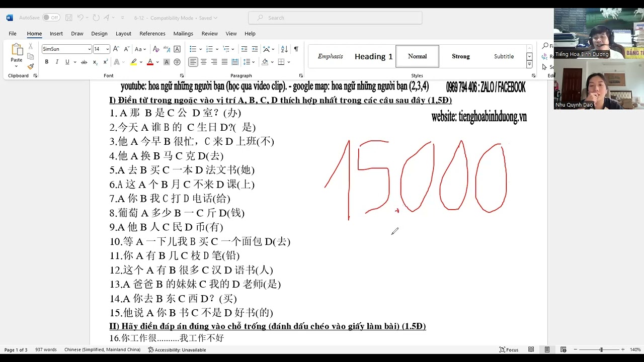This screenshot has width=644, height=362.
Task: Sort the selected paragraphs
Action: pyautogui.click(x=284, y=49)
